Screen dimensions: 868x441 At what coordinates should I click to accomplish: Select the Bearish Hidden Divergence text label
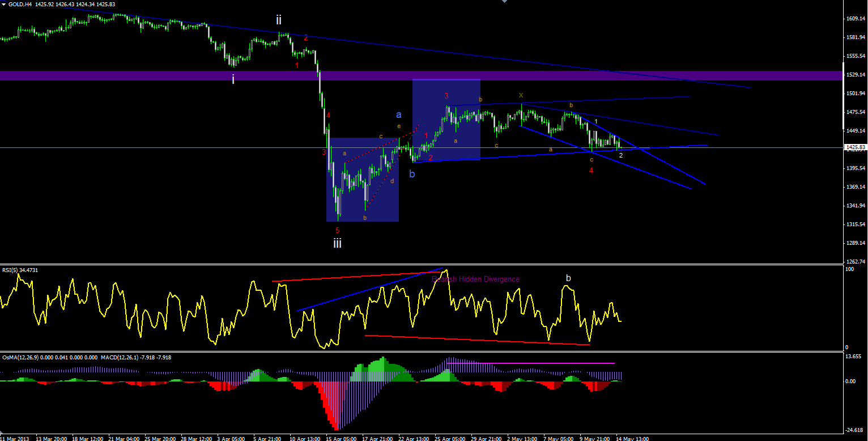475,279
